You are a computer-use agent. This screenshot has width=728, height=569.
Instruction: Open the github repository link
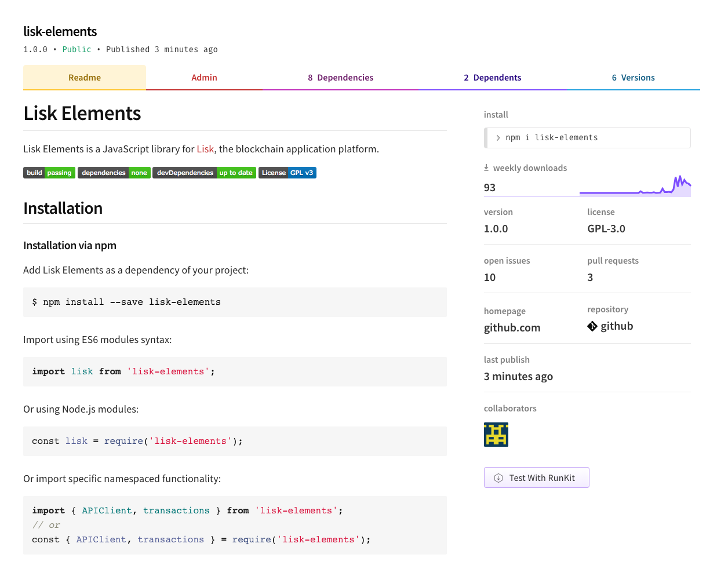pyautogui.click(x=616, y=326)
